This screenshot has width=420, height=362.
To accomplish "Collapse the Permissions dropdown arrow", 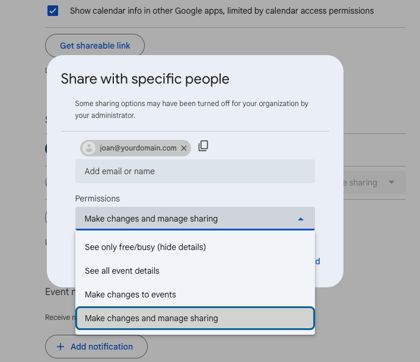I will (x=300, y=219).
